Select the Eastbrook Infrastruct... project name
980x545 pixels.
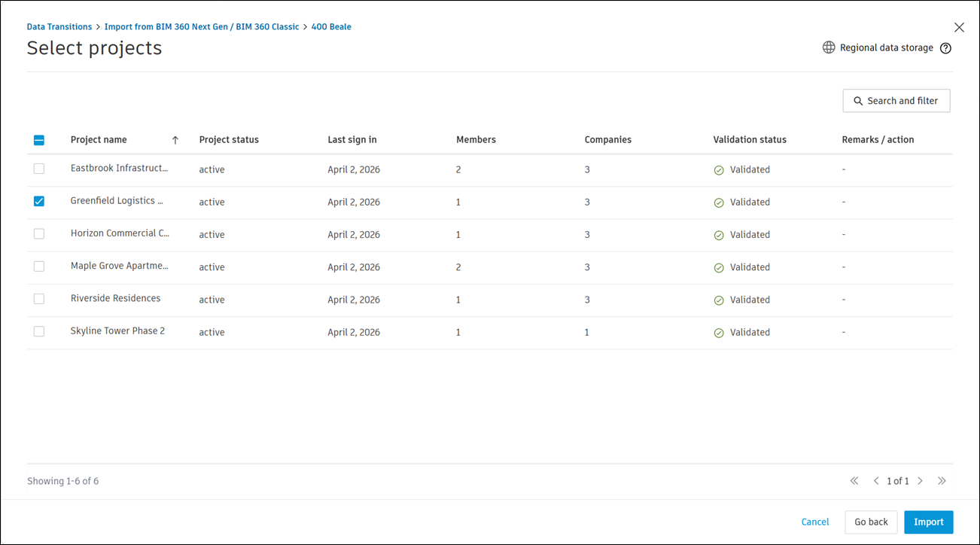120,168
